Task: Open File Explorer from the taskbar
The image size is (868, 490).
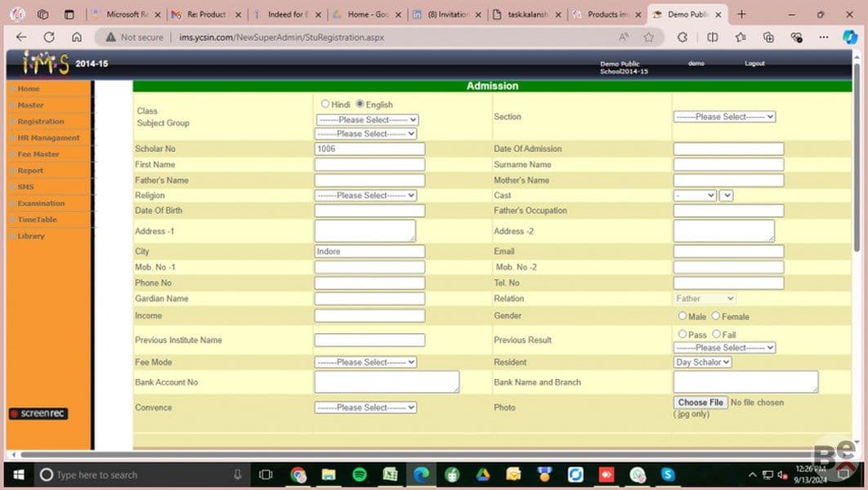Action: pyautogui.click(x=329, y=474)
